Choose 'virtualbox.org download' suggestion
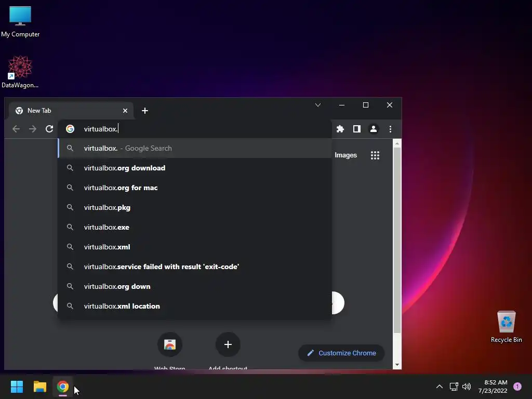The width and height of the screenshot is (532, 399). pyautogui.click(x=195, y=168)
